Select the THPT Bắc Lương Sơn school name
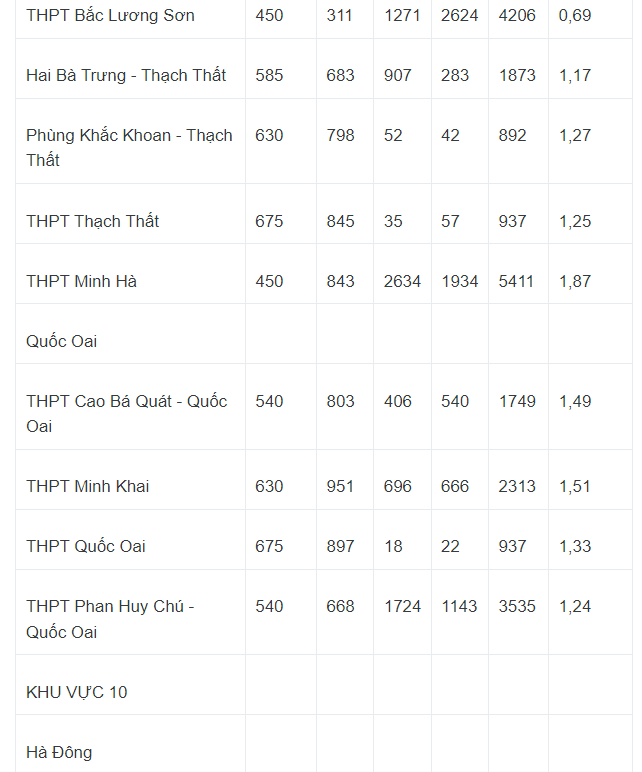This screenshot has width=642, height=772. (x=110, y=15)
